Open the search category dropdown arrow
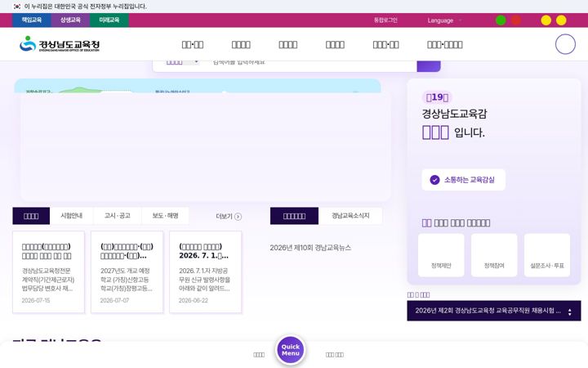The width and height of the screenshot is (588, 368). coord(196,62)
